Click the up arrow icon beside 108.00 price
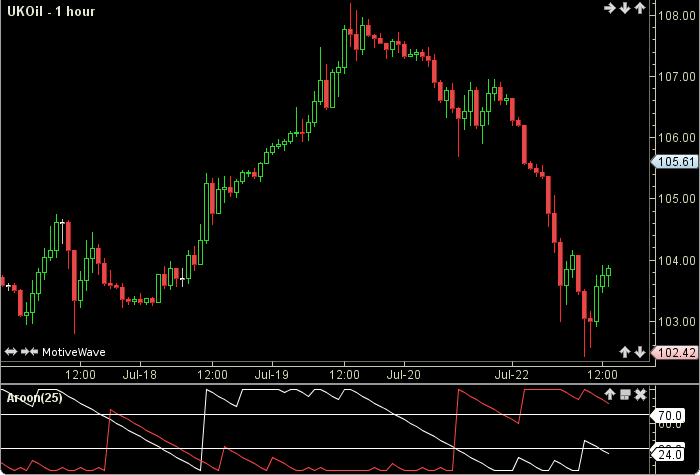 (640, 8)
